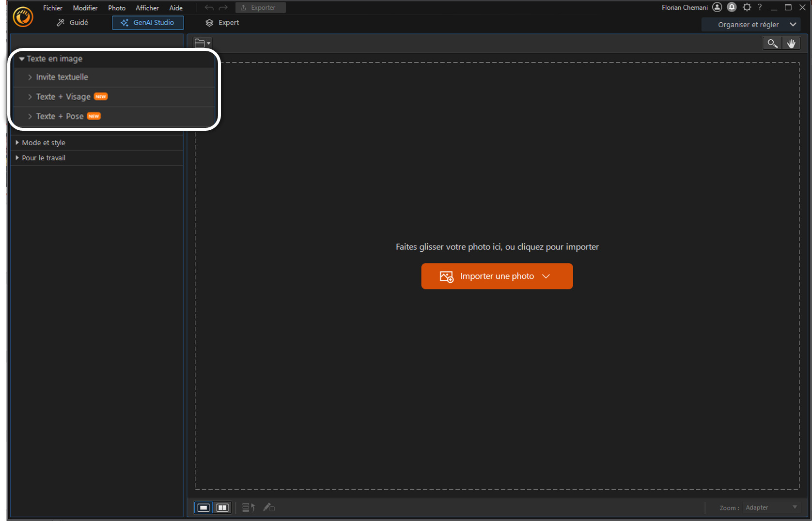Click Importer une photo button
Viewport: 812px width, 521px height.
pyautogui.click(x=497, y=276)
